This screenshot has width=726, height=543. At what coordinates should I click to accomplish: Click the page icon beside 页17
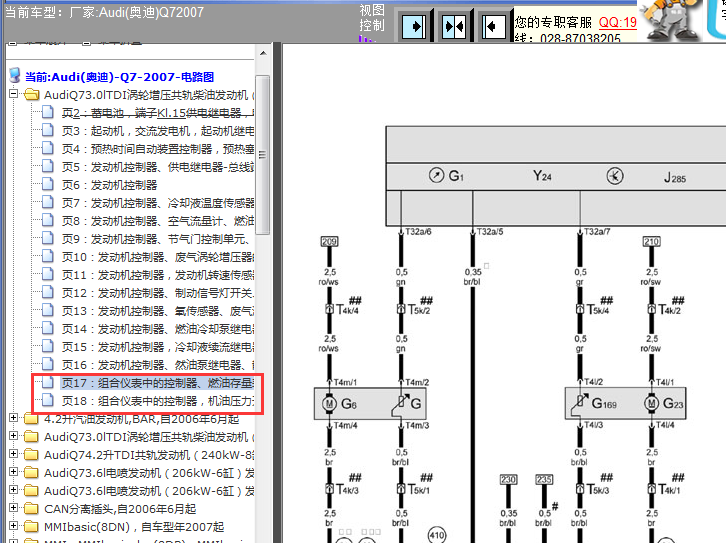click(x=48, y=382)
